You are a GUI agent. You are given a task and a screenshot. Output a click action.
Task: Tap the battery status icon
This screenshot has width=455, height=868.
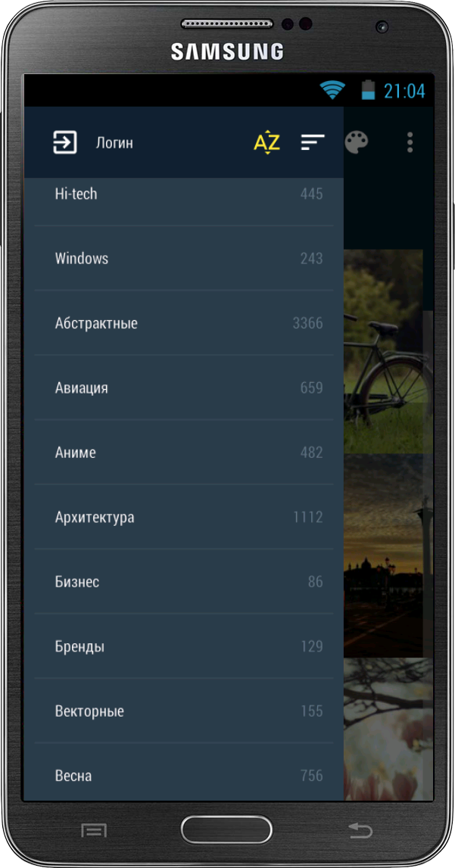(x=367, y=90)
